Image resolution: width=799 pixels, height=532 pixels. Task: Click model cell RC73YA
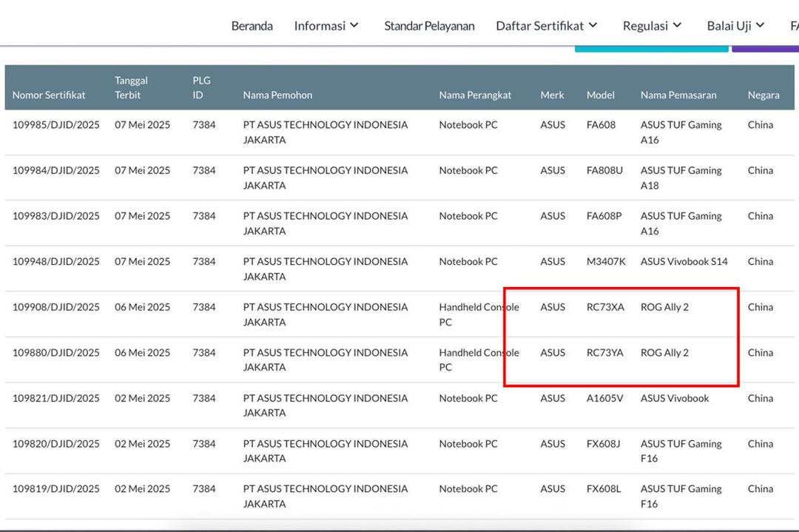[605, 353]
